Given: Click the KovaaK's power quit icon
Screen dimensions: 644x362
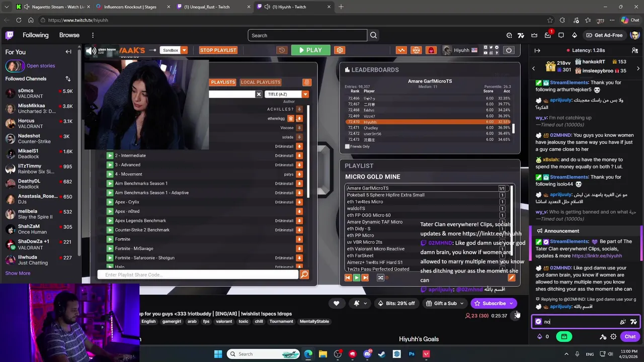Looking at the screenshot, I should [x=509, y=50].
